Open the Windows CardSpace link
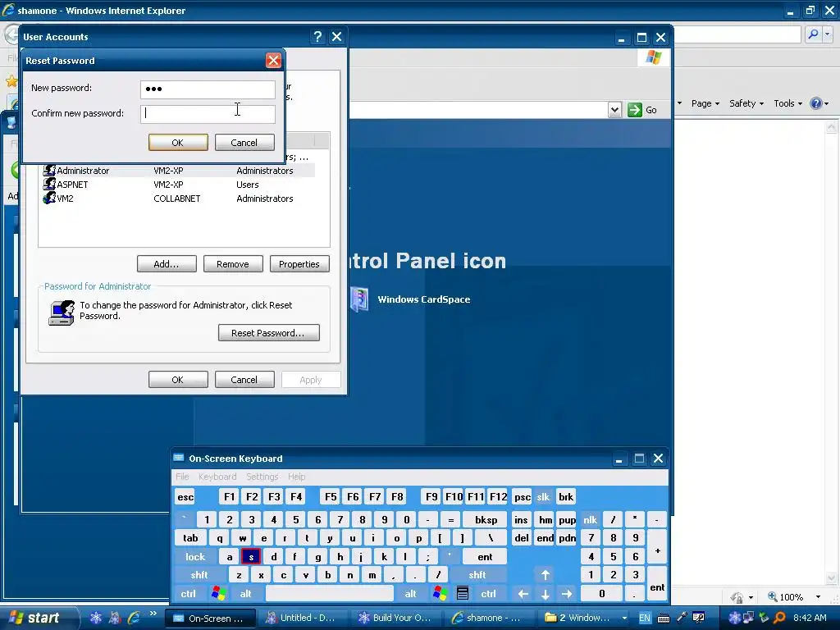The height and width of the screenshot is (630, 840). tap(424, 299)
